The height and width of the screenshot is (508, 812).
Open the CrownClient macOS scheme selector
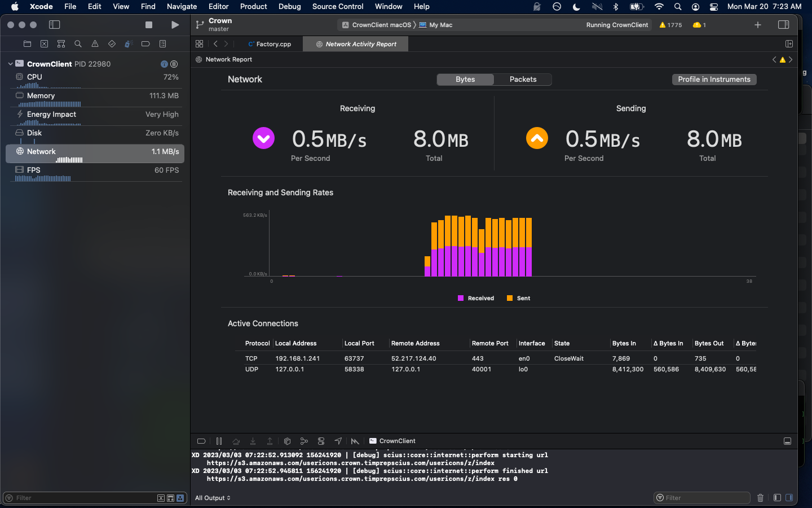pos(377,25)
